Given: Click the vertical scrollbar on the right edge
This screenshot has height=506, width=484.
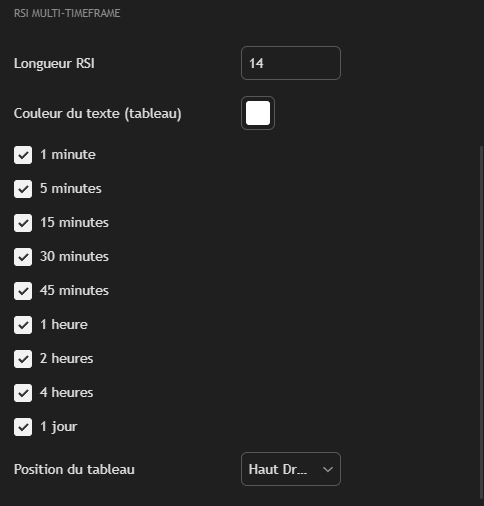Looking at the screenshot, I should 481,322.
